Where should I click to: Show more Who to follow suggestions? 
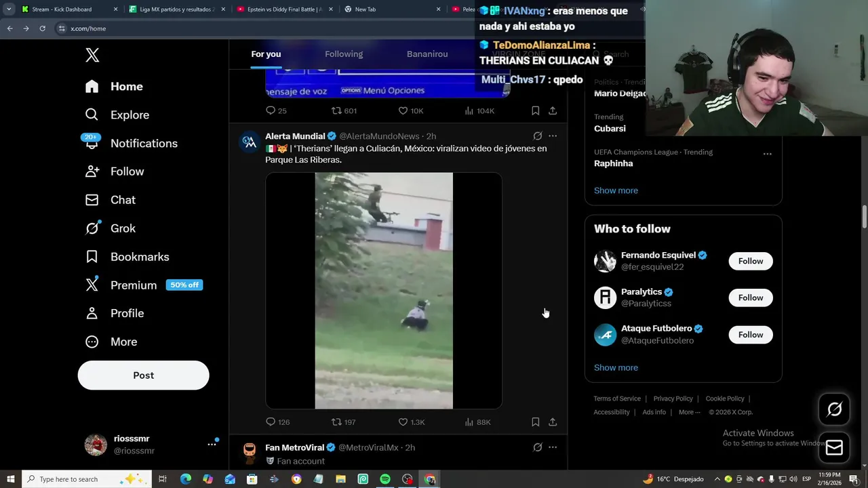tap(616, 367)
